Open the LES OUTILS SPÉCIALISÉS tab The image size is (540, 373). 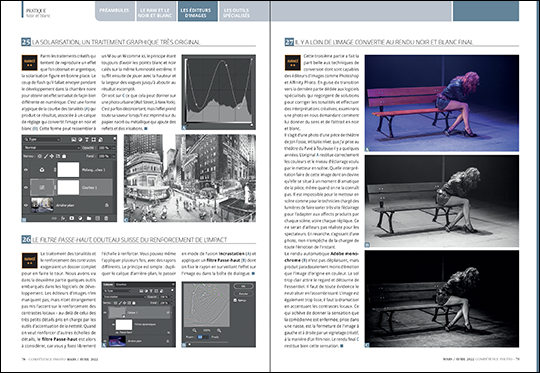click(238, 13)
